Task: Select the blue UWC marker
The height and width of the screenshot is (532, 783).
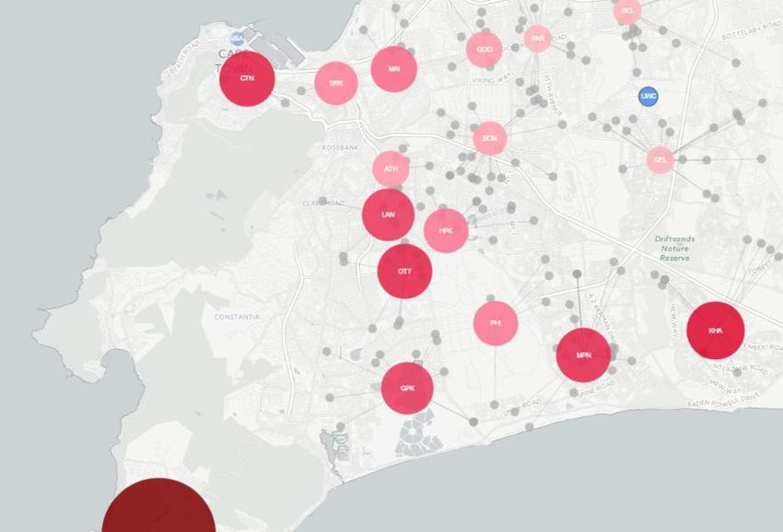Action: [649, 96]
